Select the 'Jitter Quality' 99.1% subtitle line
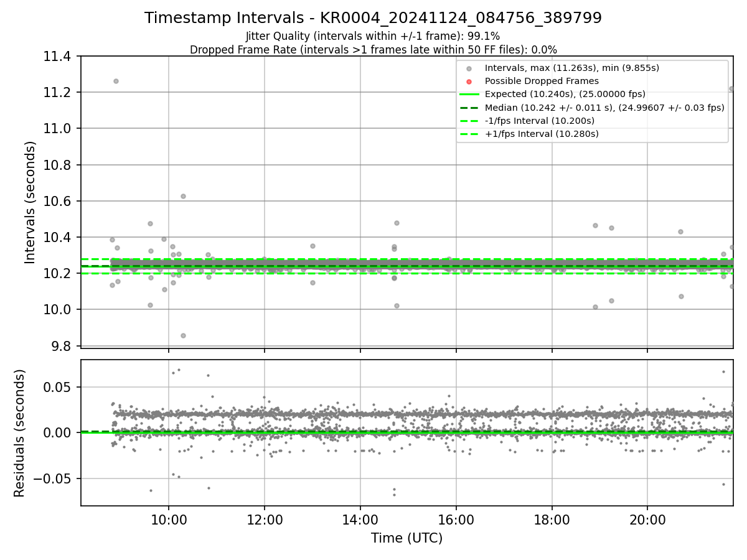The width and height of the screenshot is (747, 560). click(x=373, y=36)
